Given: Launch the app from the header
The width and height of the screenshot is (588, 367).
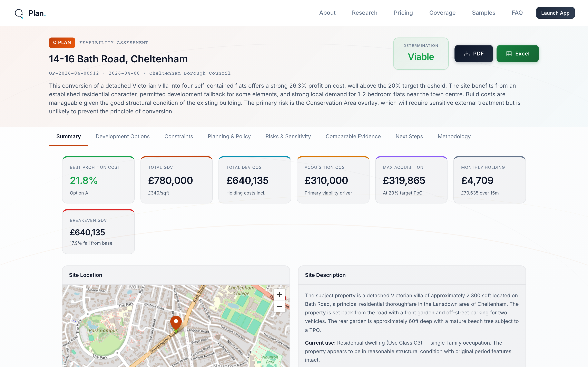Looking at the screenshot, I should (555, 13).
